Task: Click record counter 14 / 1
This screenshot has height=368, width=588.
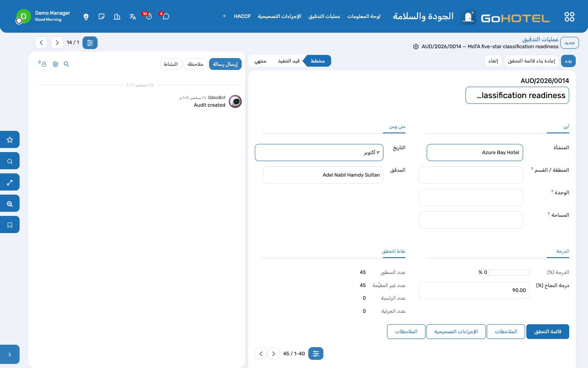Action: pos(73,43)
